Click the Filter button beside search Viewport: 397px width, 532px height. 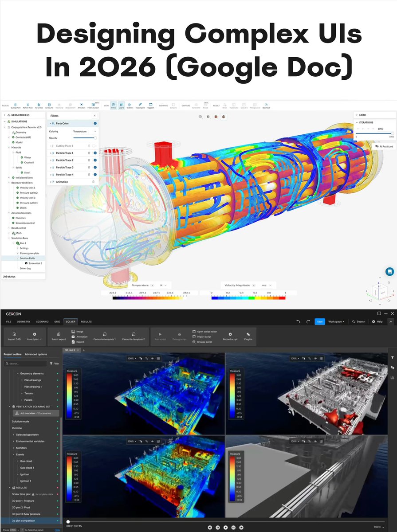pos(54,364)
